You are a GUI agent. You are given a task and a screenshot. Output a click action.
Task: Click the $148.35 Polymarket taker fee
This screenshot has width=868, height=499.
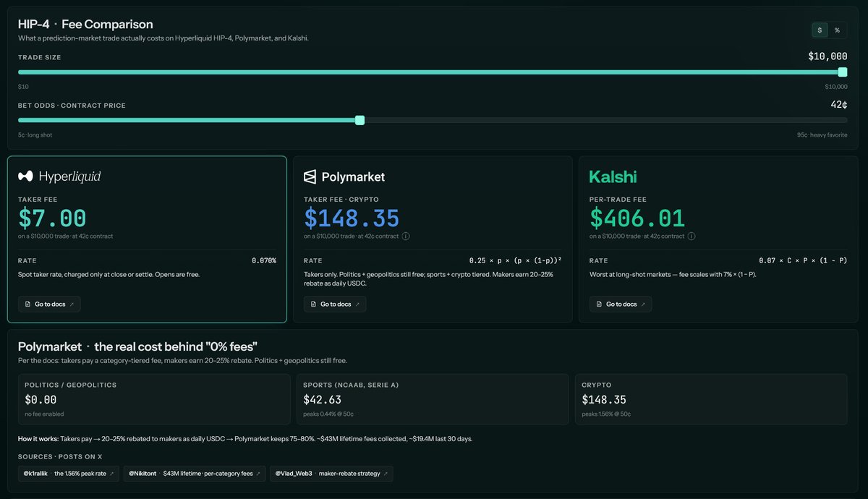[352, 218]
